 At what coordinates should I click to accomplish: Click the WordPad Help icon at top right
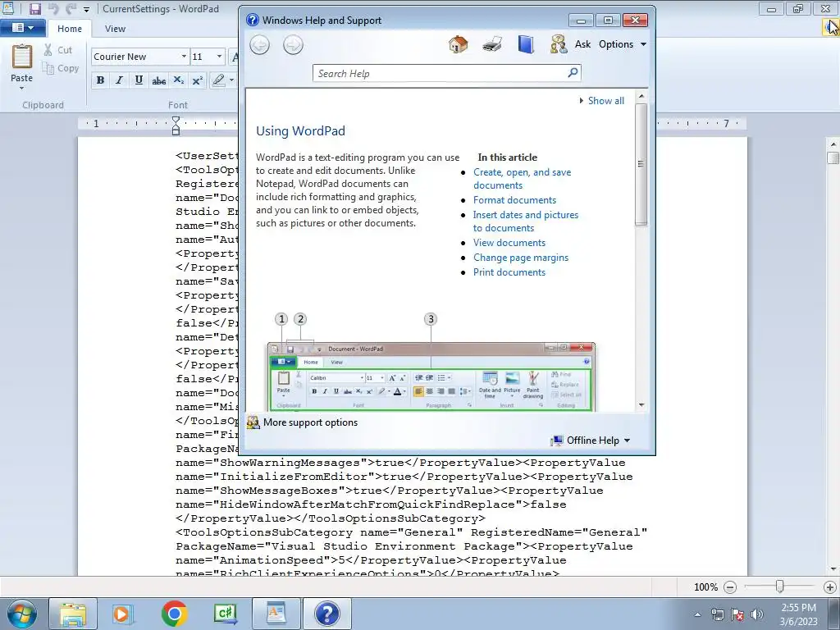[x=830, y=27]
